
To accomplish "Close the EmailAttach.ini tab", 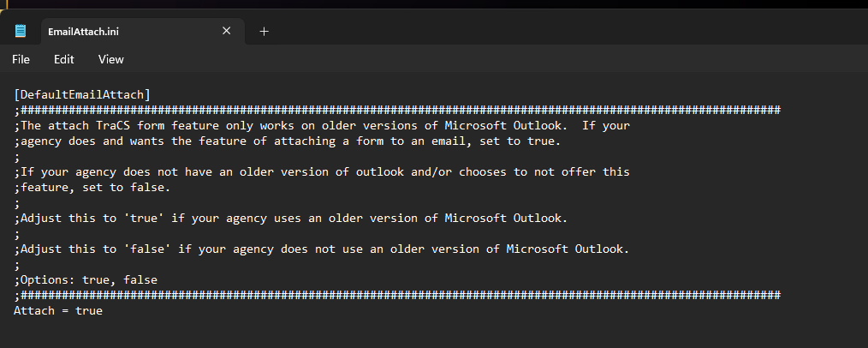I will coord(226,31).
